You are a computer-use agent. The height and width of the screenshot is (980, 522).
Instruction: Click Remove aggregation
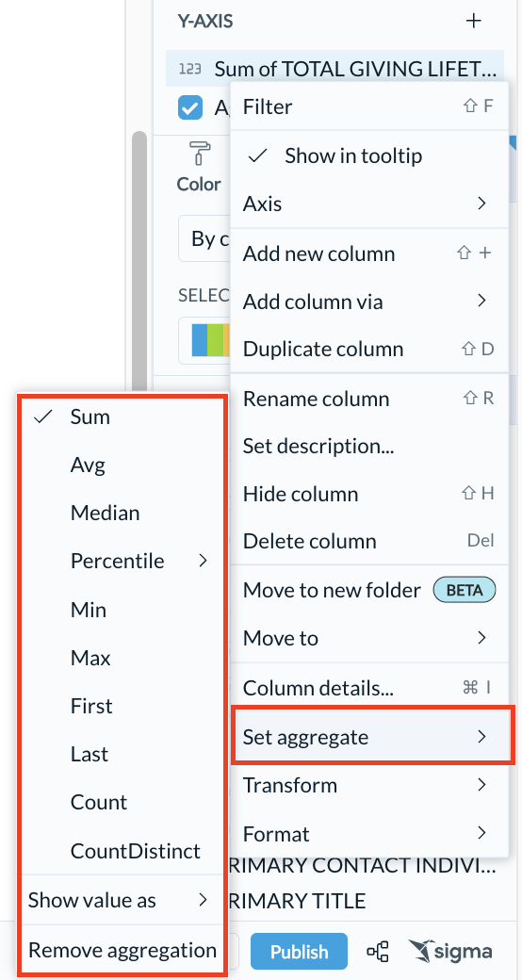coord(122,951)
